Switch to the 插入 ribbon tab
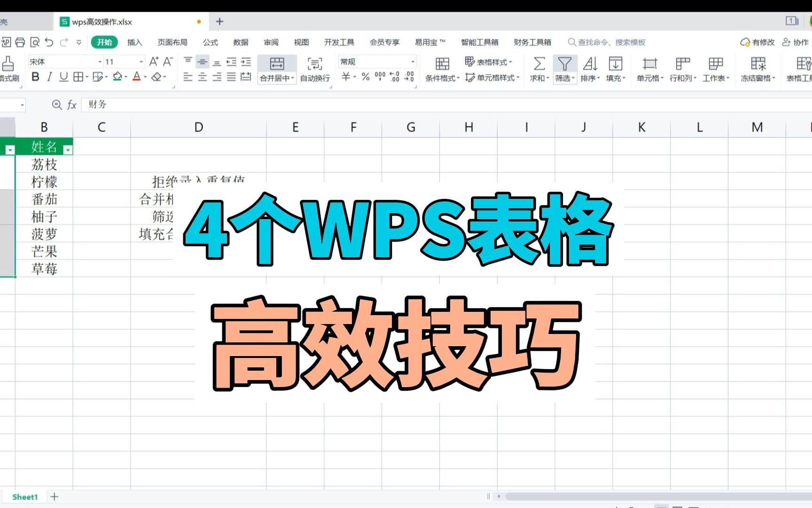 [x=134, y=42]
